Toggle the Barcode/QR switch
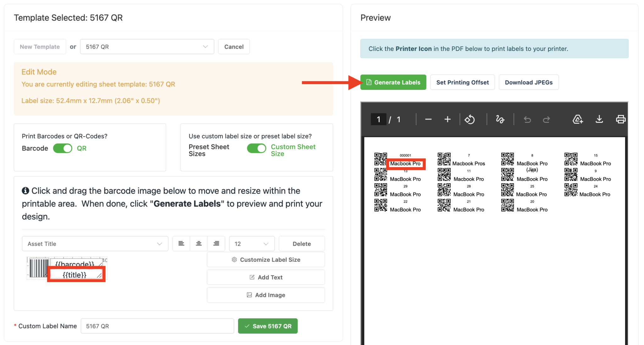 (63, 148)
